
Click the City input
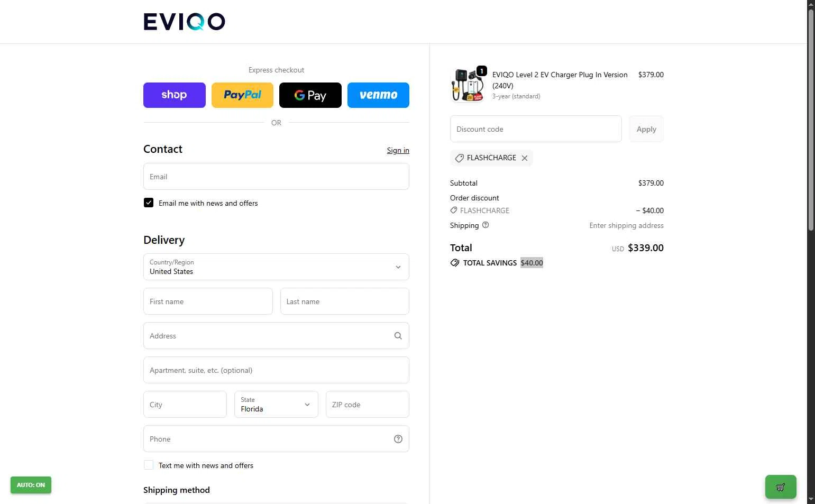(x=185, y=405)
